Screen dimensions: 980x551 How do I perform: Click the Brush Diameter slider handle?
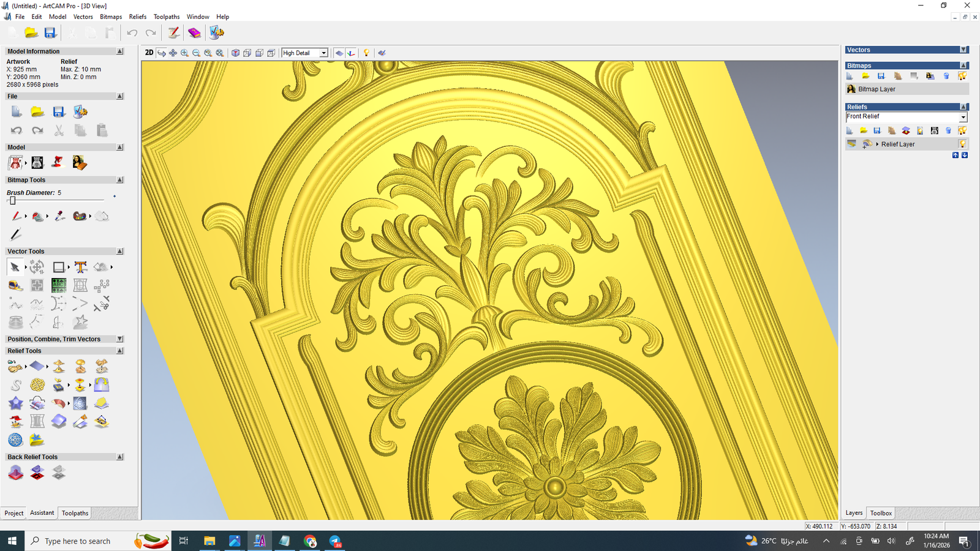coord(12,200)
